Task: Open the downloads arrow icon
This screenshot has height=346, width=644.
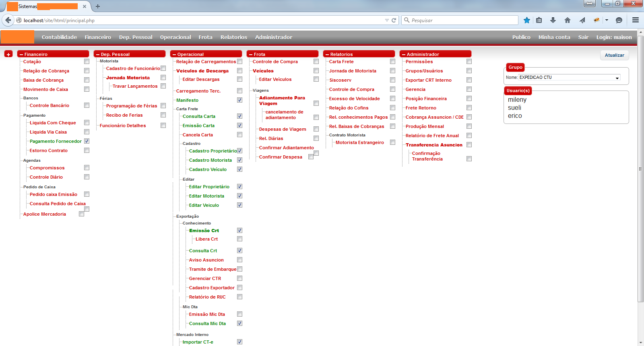Action: (553, 20)
